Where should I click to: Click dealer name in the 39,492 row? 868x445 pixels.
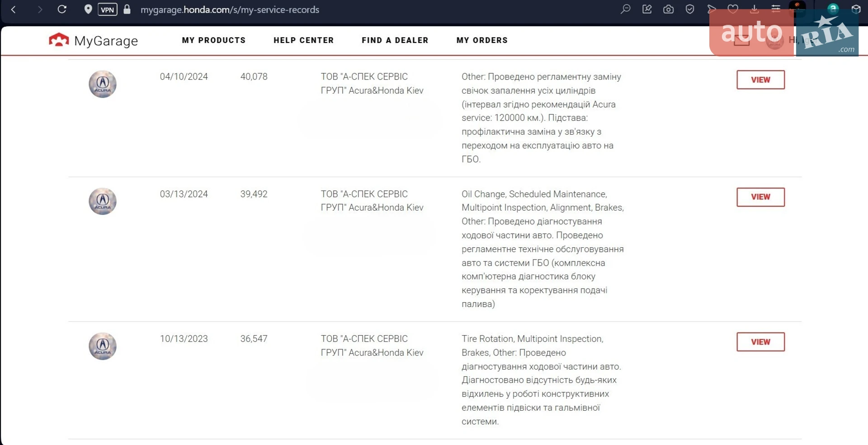click(x=372, y=201)
